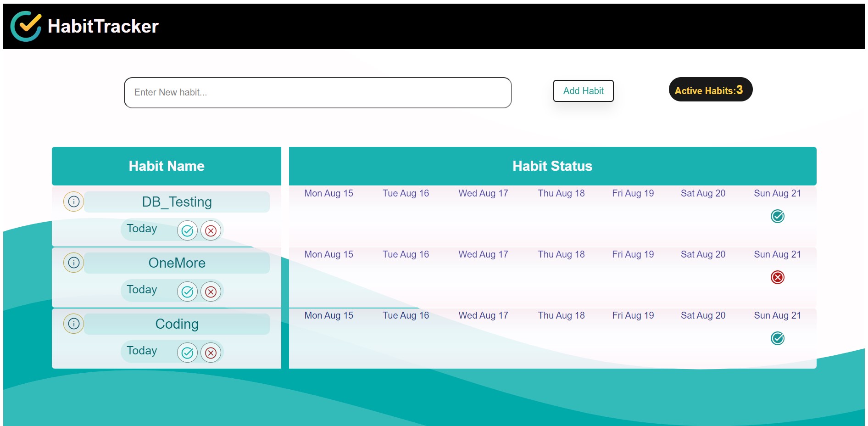This screenshot has height=426, width=868.
Task: Open info for the DB_Testing habit
Action: coord(73,201)
